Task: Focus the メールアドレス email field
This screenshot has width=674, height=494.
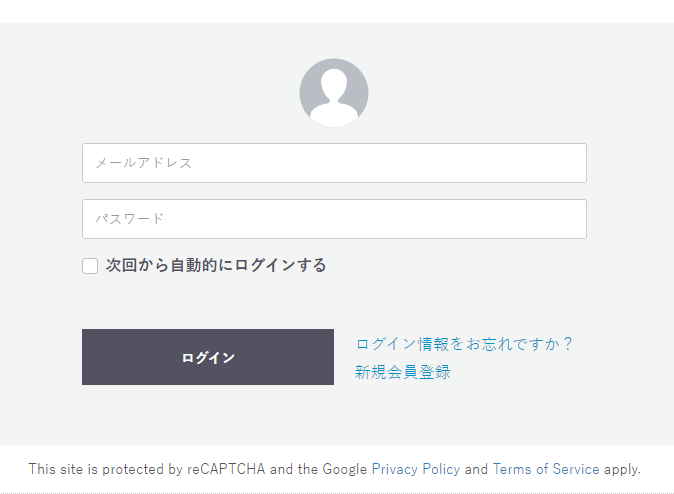Action: pos(334,163)
